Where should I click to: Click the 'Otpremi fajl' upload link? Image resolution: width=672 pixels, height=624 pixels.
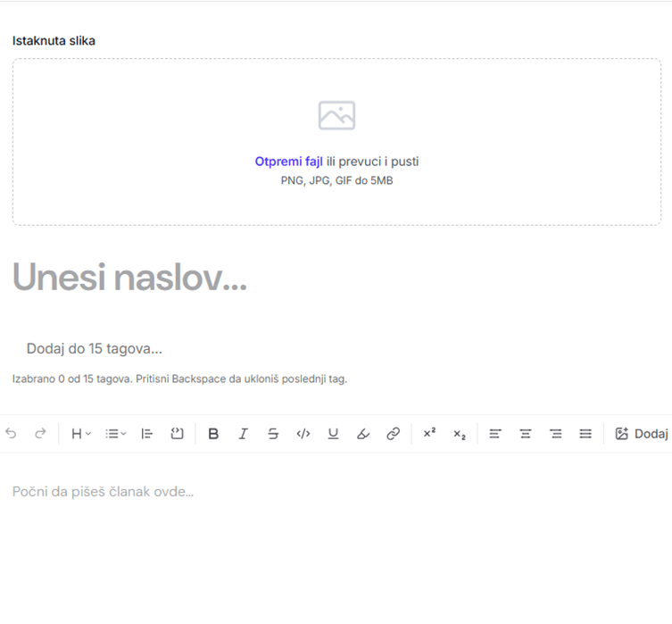point(288,162)
